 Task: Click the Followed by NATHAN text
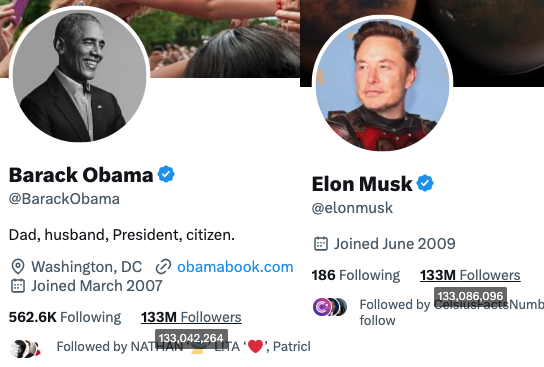(x=120, y=347)
